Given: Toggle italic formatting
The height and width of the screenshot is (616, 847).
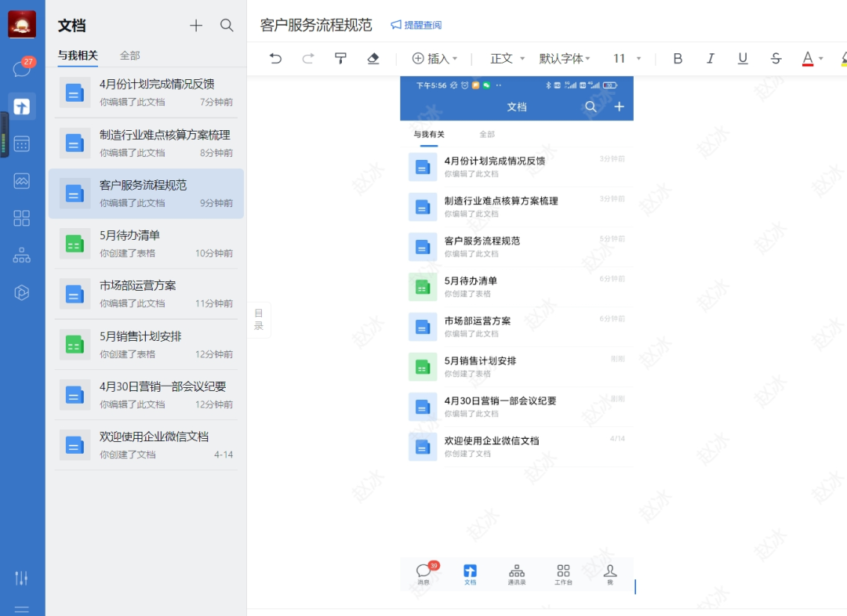Looking at the screenshot, I should (710, 58).
